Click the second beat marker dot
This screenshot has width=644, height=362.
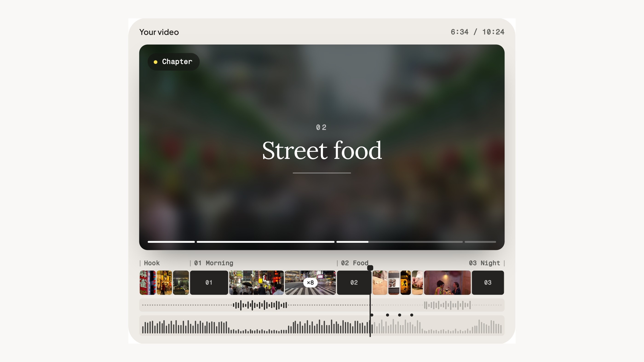coord(388,315)
